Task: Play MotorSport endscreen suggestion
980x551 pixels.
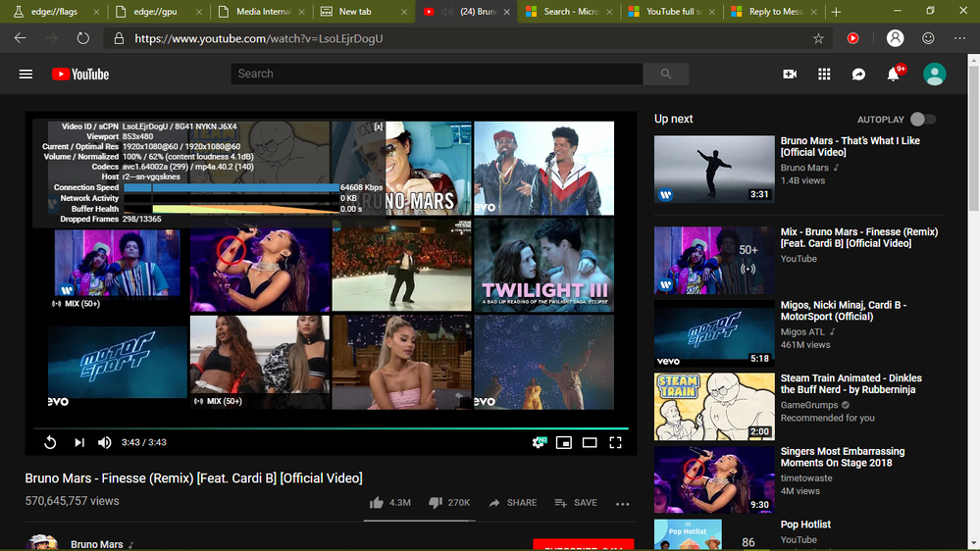Action: (118, 362)
